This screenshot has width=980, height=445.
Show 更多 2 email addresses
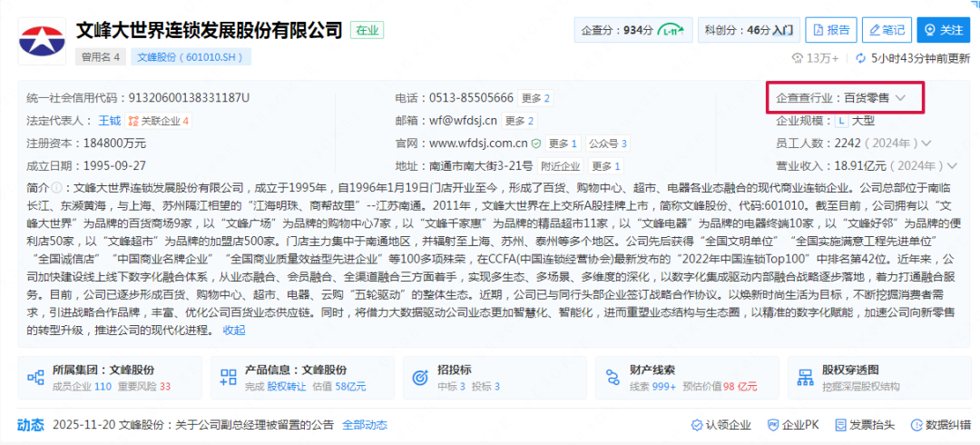click(519, 121)
